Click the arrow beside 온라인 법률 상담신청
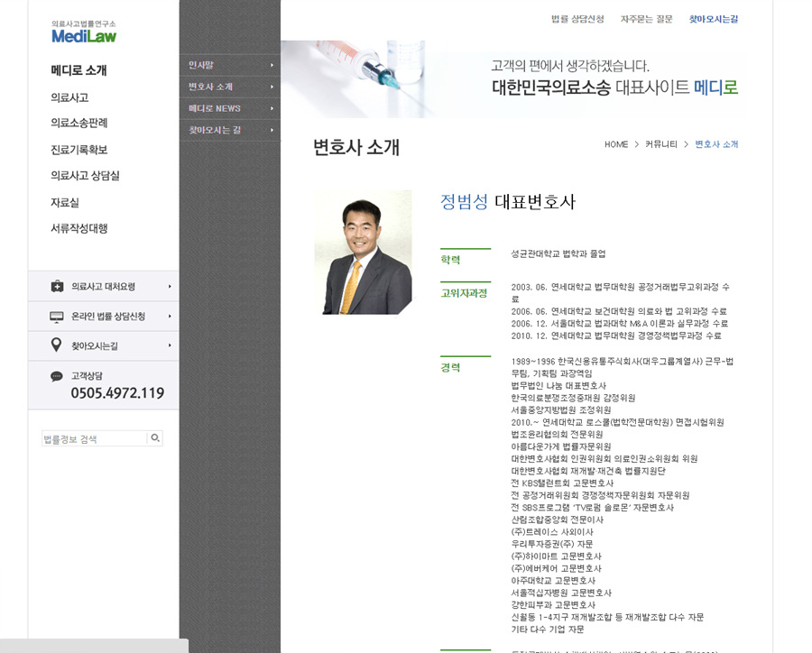812x653 pixels. pos(170,317)
